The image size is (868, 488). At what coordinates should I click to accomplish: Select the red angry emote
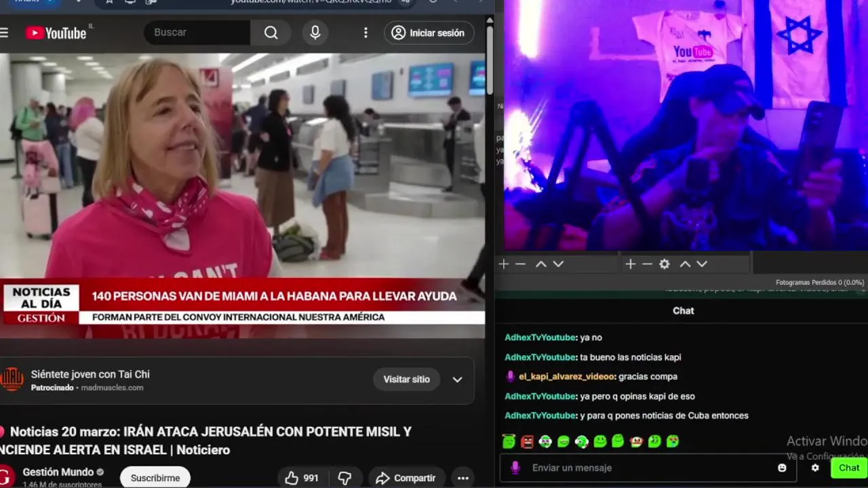(527, 441)
